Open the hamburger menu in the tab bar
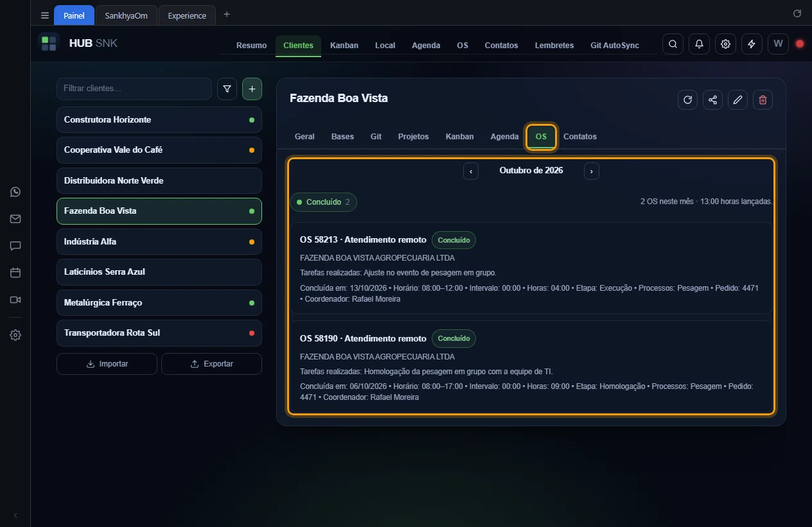Screen dimensions: 812x527 pos(44,15)
